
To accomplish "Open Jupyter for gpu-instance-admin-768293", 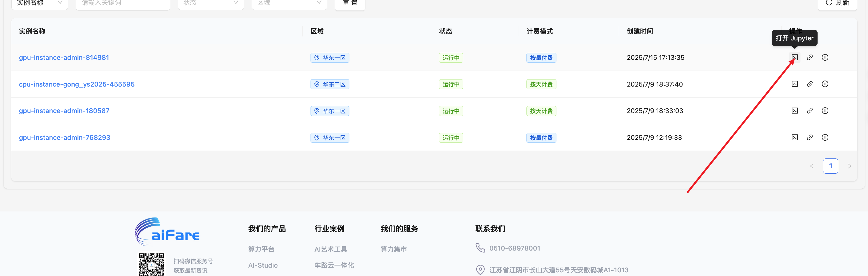I will (x=795, y=137).
